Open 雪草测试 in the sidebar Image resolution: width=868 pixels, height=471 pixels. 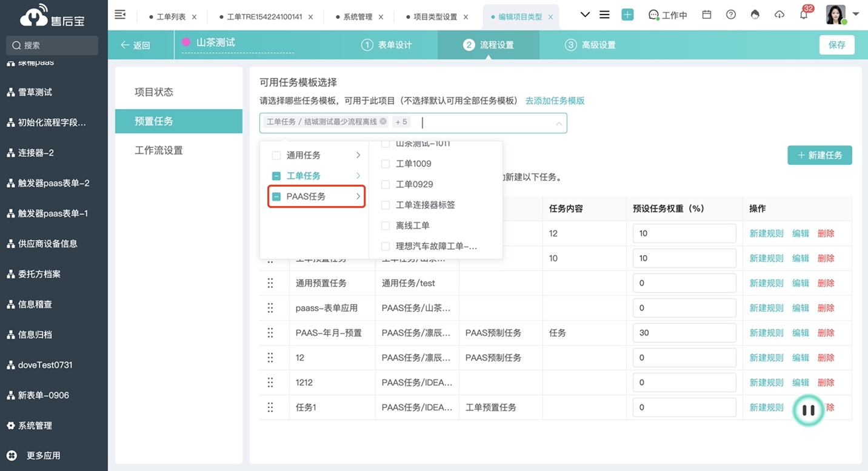(x=35, y=92)
